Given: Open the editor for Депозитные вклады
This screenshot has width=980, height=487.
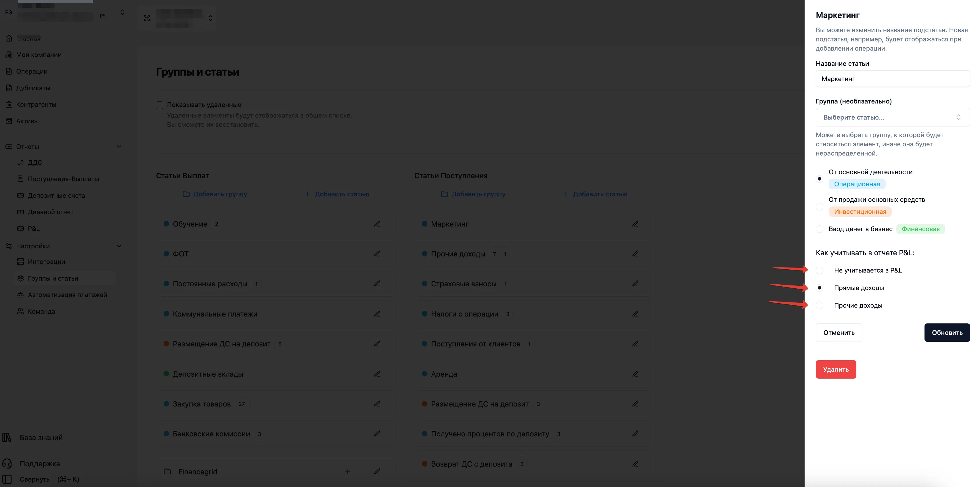Looking at the screenshot, I should click(x=377, y=374).
